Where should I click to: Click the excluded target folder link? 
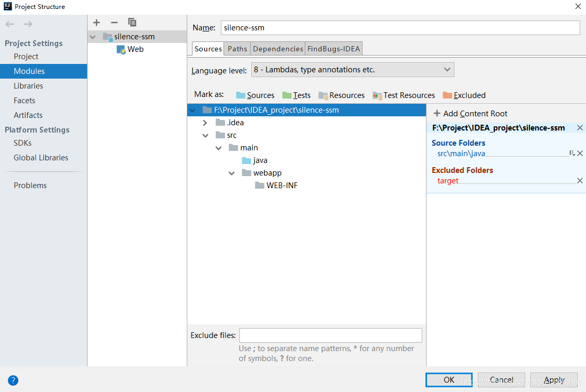coord(448,181)
